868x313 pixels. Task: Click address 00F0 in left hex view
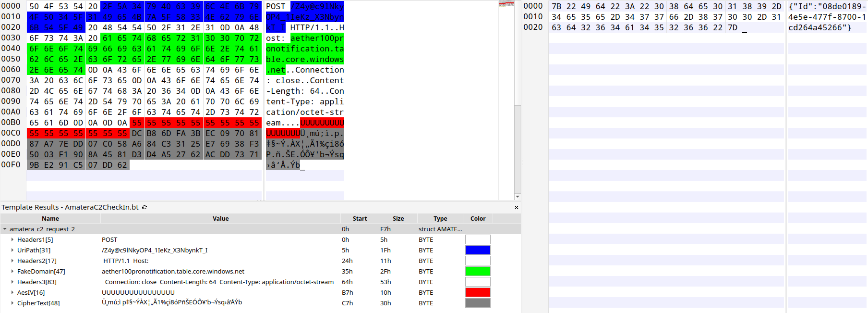[11, 164]
